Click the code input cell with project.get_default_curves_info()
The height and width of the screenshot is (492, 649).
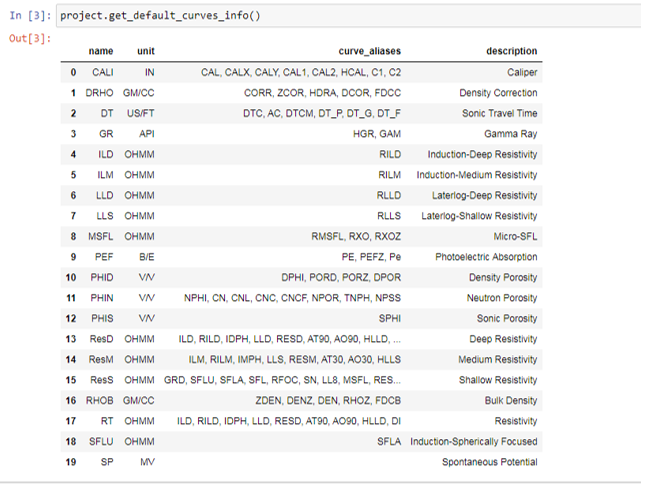[350, 16]
